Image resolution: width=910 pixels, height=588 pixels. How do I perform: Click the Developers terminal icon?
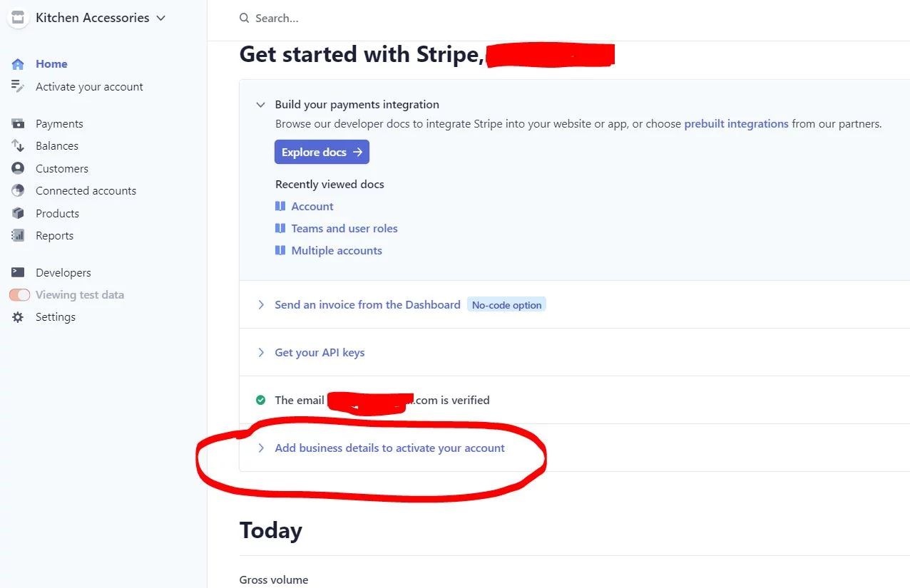[x=18, y=273]
